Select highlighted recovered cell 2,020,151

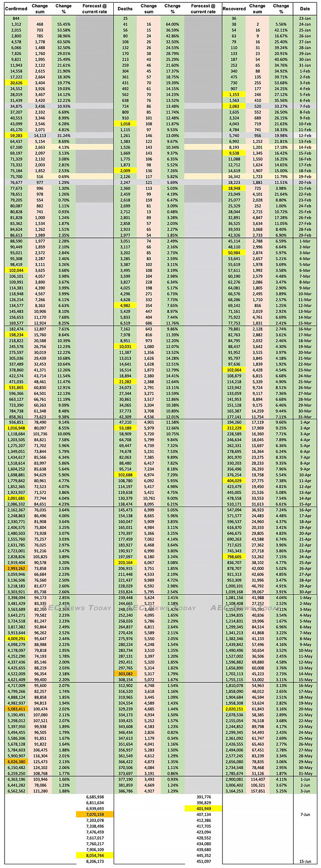coord(234,709)
